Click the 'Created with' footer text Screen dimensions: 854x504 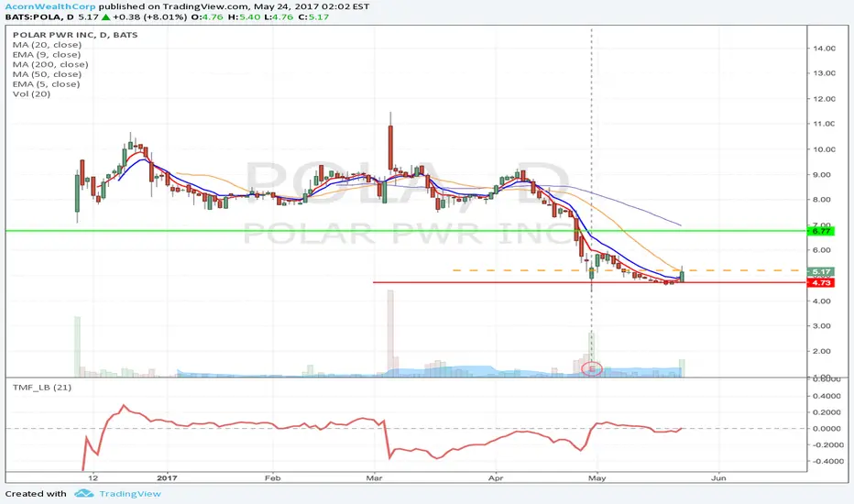36,494
